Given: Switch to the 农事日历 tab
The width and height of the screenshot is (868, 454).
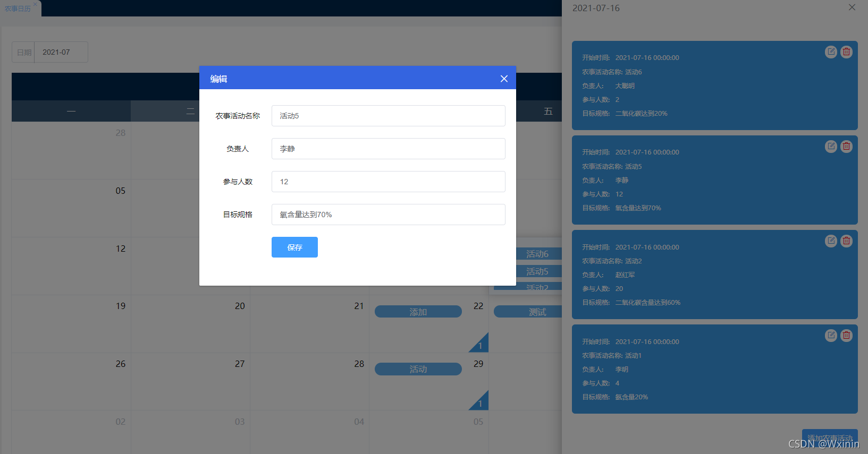Looking at the screenshot, I should 18,8.
